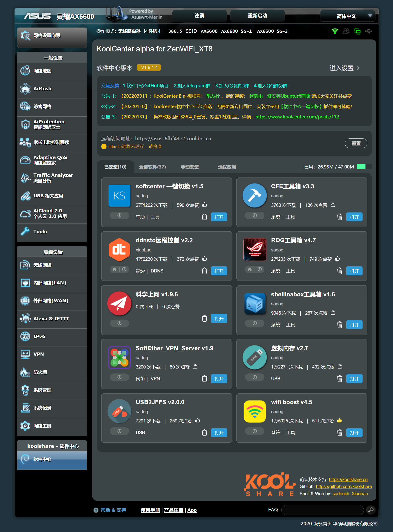This screenshot has height=532, width=393.
Task: Switch to the 全部软件(37) tab
Action: click(152, 167)
